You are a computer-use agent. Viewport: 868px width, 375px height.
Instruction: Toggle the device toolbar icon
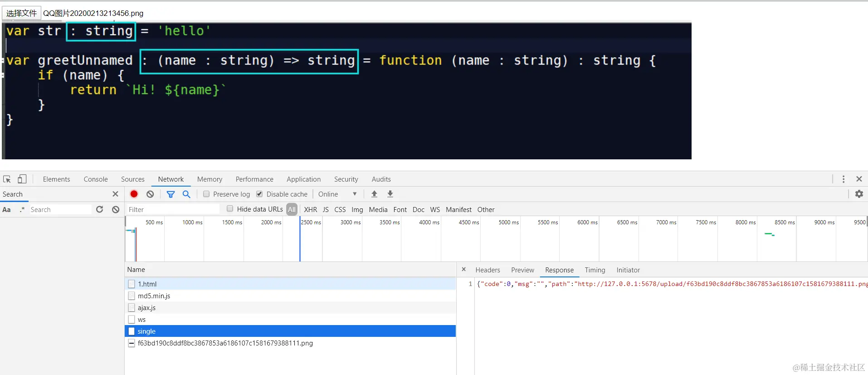22,179
